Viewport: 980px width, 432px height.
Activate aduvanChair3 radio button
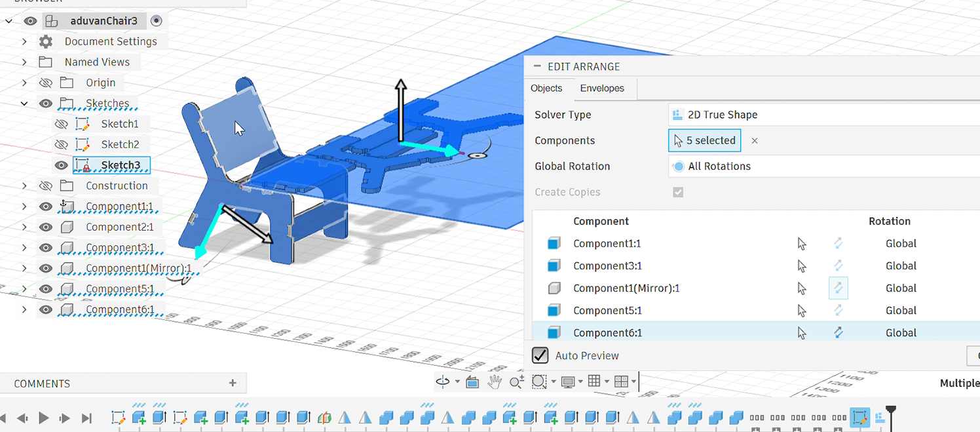click(156, 21)
